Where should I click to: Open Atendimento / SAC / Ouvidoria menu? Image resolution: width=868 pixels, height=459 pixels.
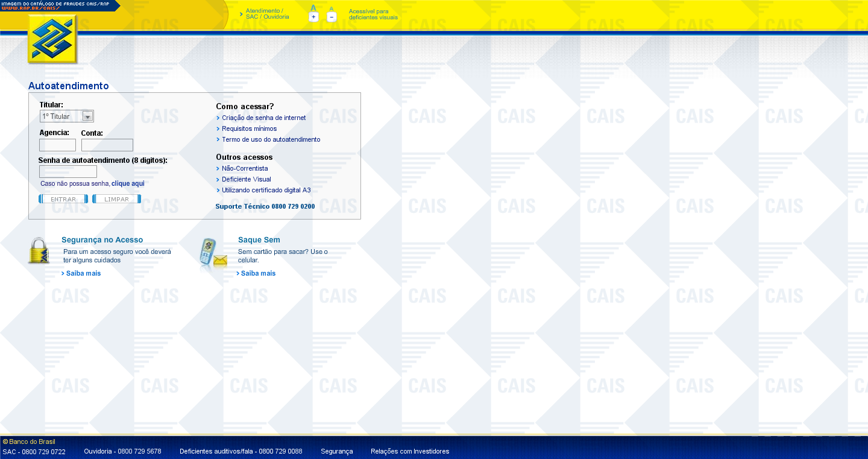pyautogui.click(x=267, y=14)
